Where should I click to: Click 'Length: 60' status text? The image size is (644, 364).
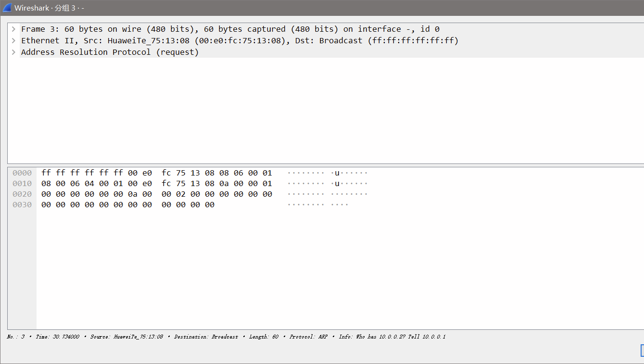pos(264,337)
